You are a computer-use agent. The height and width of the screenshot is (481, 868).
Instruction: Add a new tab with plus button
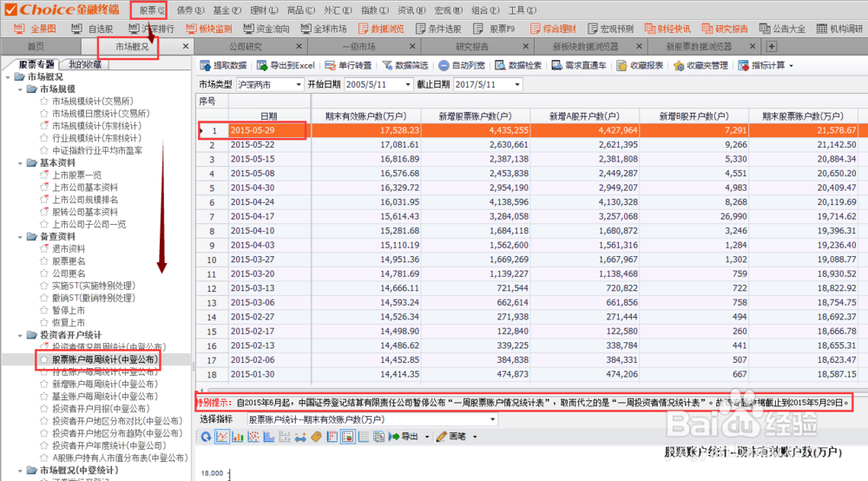771,47
